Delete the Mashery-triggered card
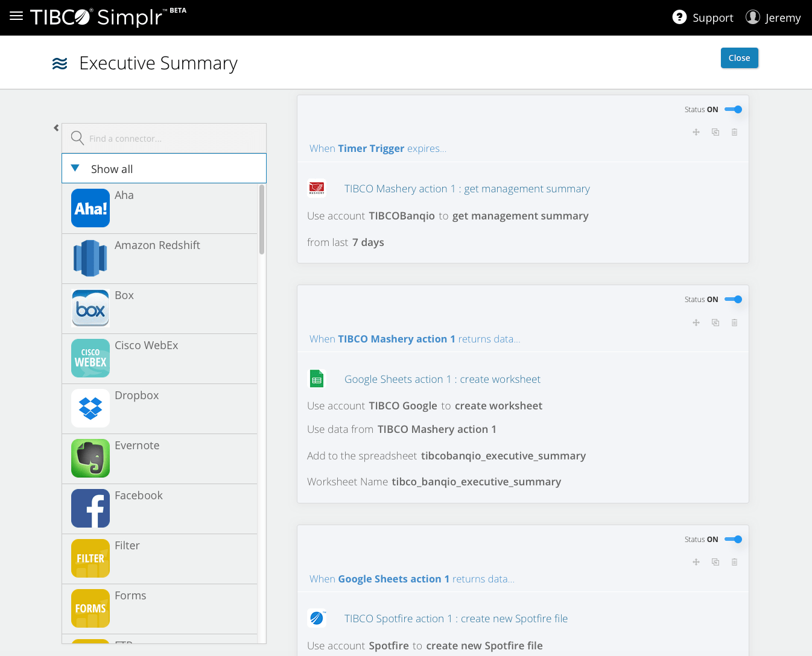This screenshot has width=812, height=656. coord(734,323)
